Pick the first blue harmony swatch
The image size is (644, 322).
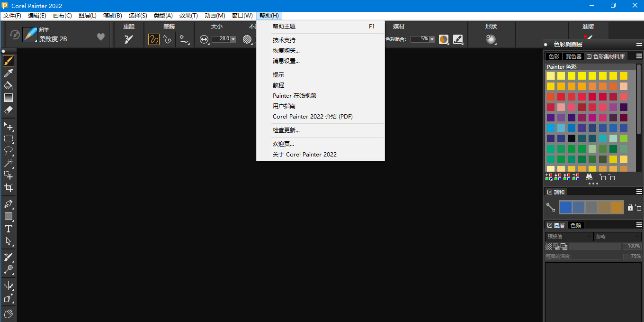tap(565, 207)
